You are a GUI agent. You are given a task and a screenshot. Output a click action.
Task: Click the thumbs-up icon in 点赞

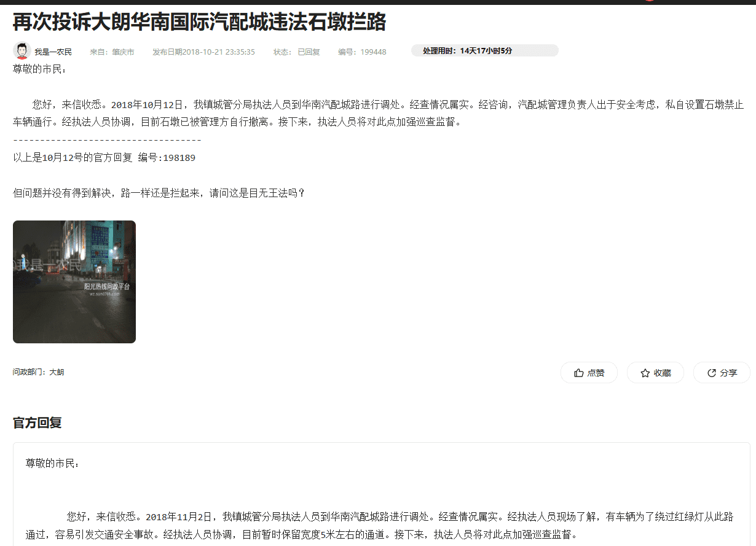click(x=578, y=373)
